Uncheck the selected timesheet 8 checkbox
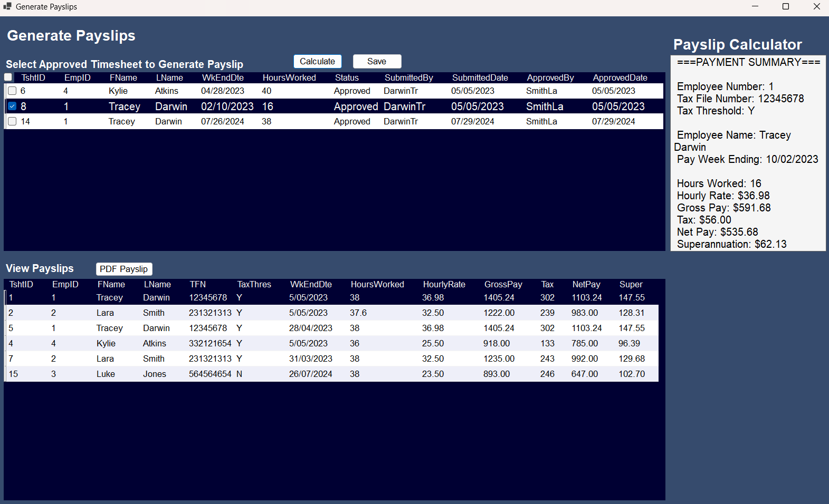The width and height of the screenshot is (829, 504). [x=12, y=106]
